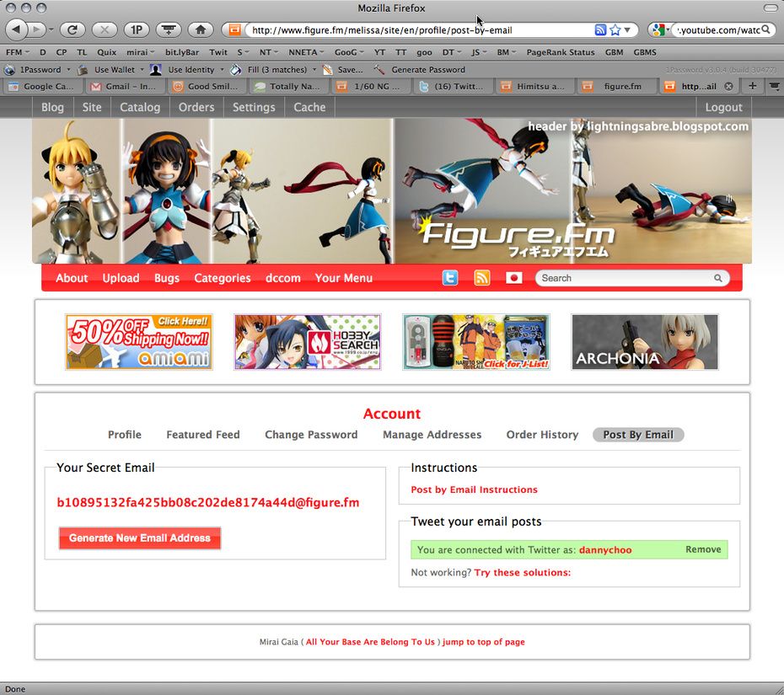
Task: Open the list all tabs button
Action: pyautogui.click(x=774, y=86)
